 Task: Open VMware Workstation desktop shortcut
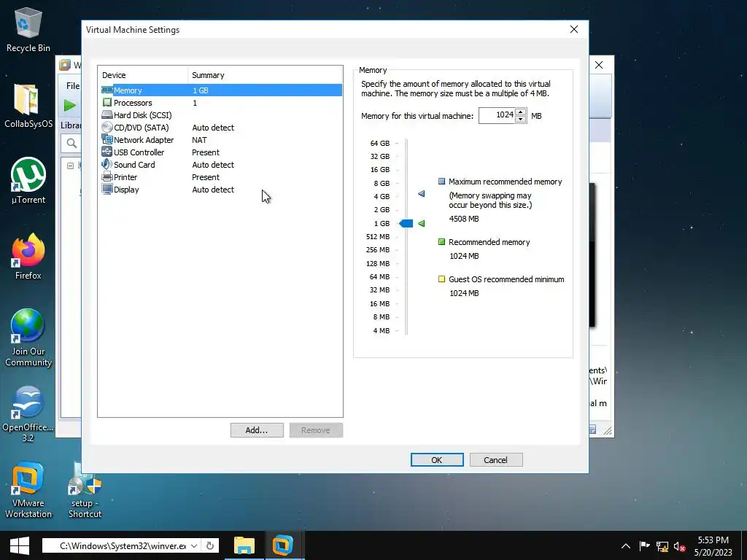click(x=28, y=491)
